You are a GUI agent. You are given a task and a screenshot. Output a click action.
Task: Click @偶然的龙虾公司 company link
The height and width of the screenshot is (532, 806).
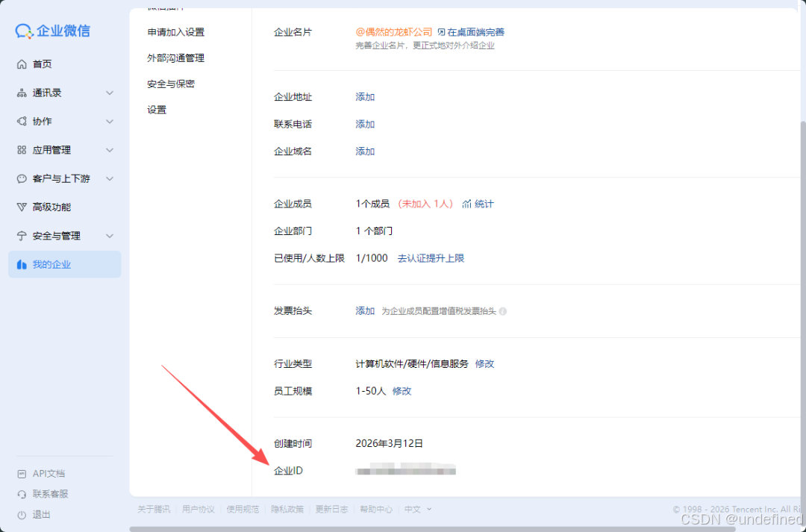click(x=394, y=32)
